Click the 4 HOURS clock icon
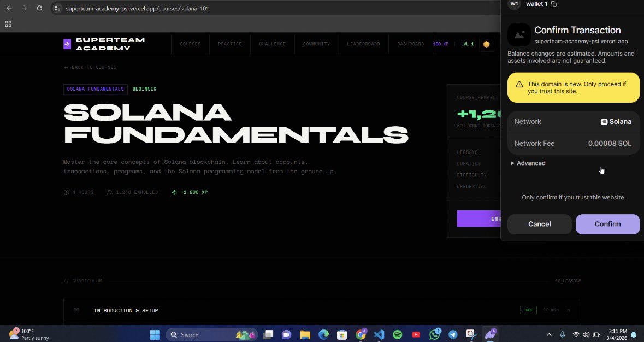This screenshot has width=644, height=342. click(x=67, y=192)
